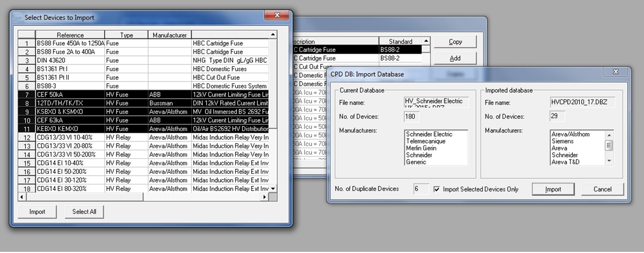Viewport: 644px width, 253px height.
Task: Select KEBXO KEMXO reference cell
Action: (x=70, y=129)
